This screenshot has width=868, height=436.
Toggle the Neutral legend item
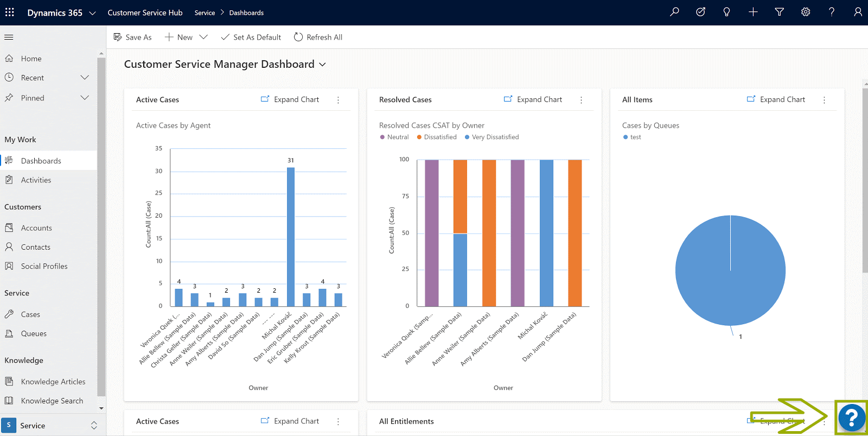394,137
